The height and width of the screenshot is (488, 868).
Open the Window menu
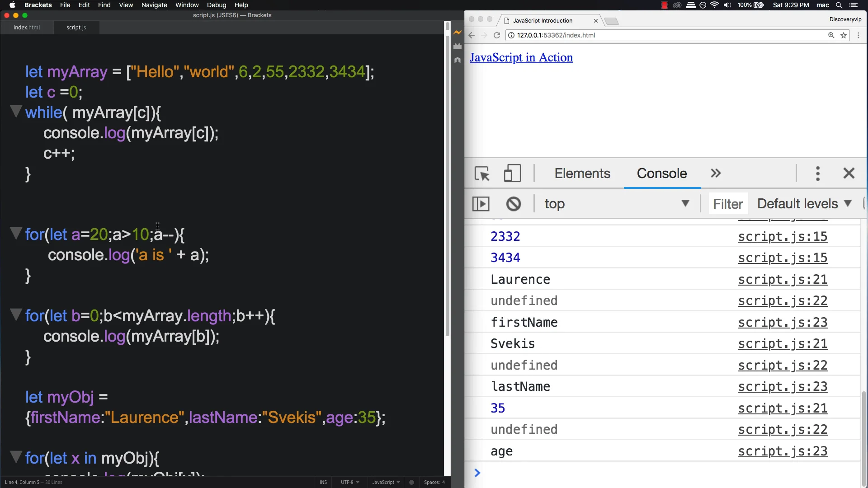(187, 5)
